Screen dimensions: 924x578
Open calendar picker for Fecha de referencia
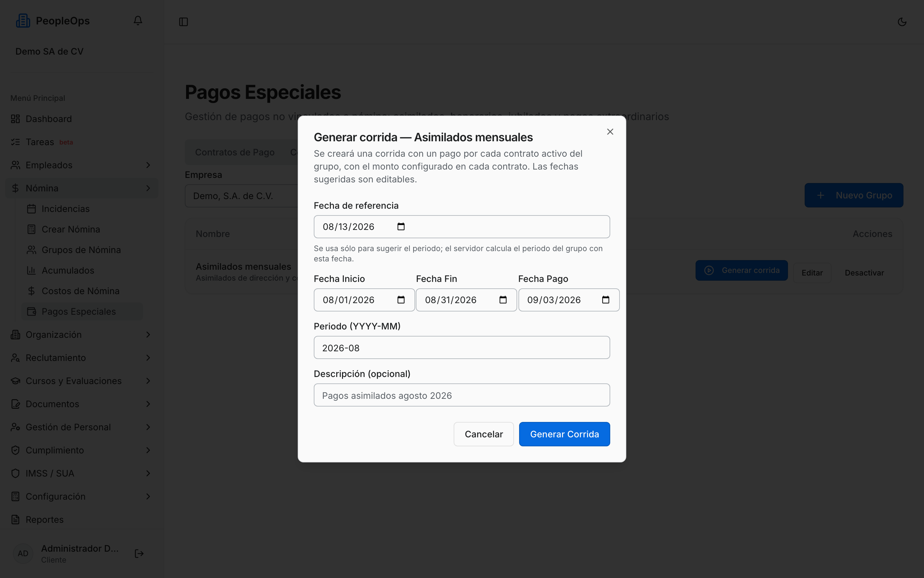click(x=401, y=227)
